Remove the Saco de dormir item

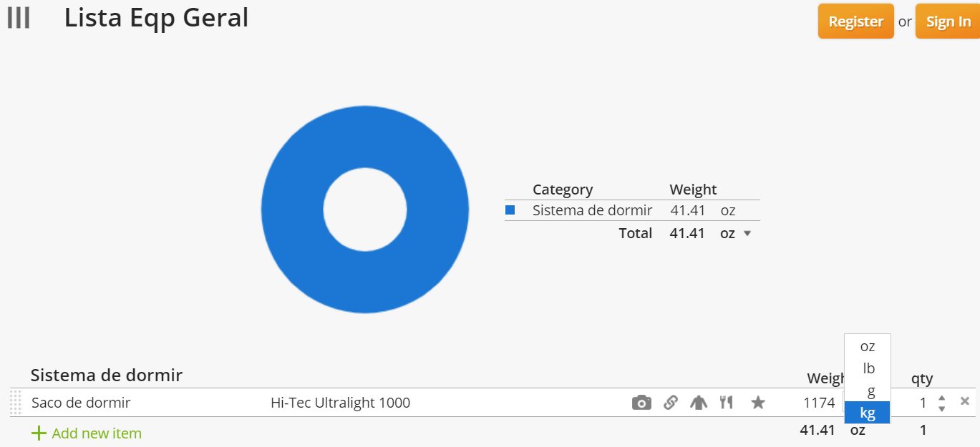(965, 401)
